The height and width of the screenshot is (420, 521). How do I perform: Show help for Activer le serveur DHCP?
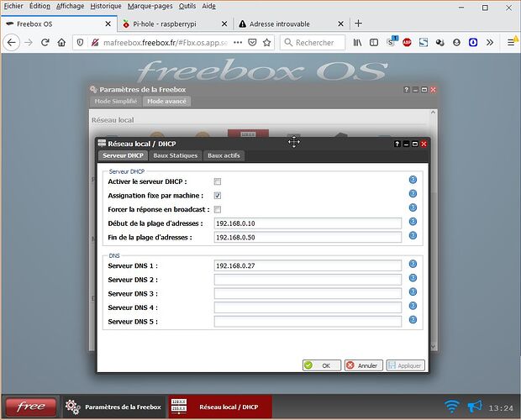click(413, 180)
